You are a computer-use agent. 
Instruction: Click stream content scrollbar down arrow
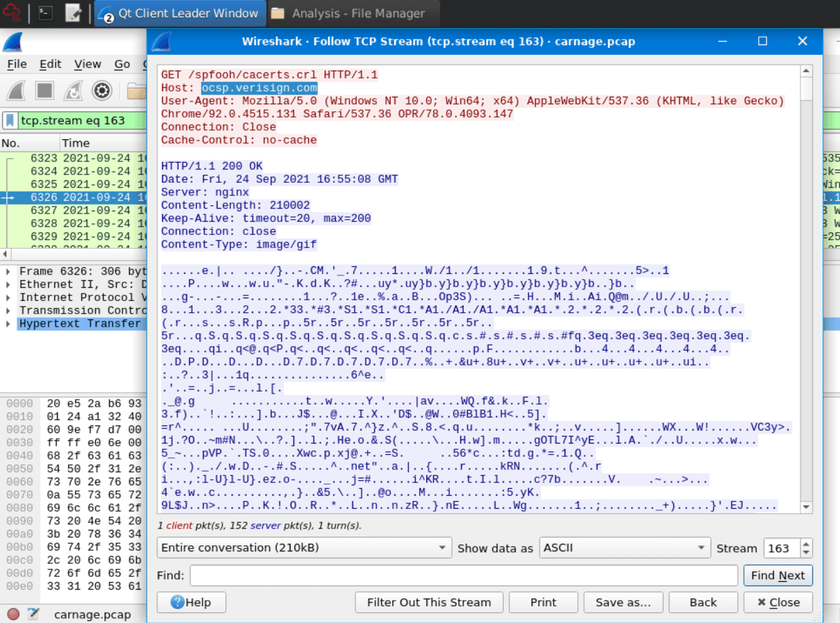(806, 508)
